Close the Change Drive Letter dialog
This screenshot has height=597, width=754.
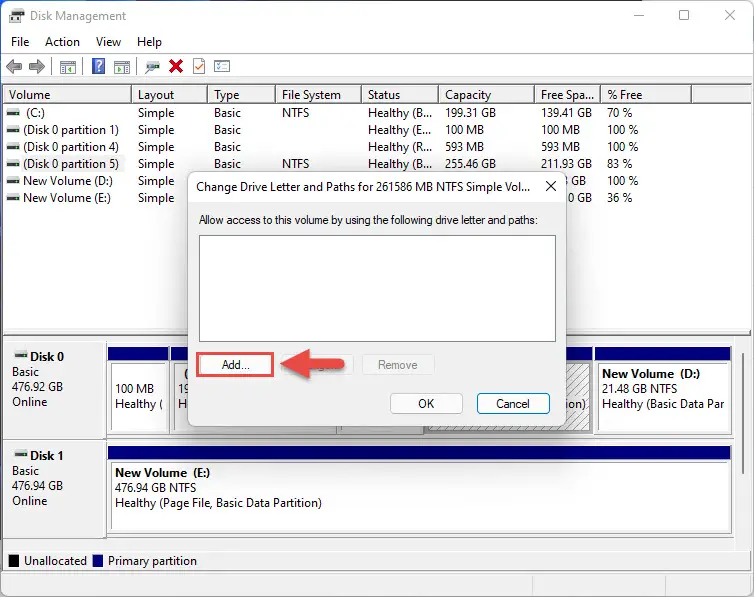coord(551,187)
